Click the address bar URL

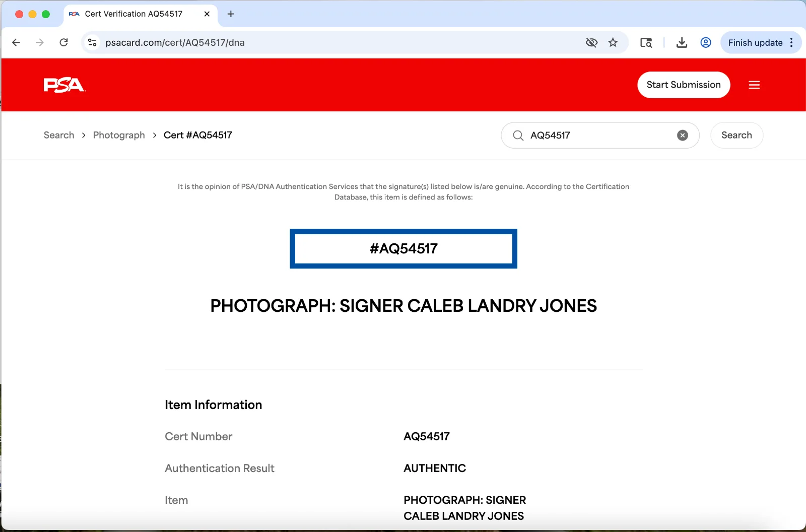point(175,43)
